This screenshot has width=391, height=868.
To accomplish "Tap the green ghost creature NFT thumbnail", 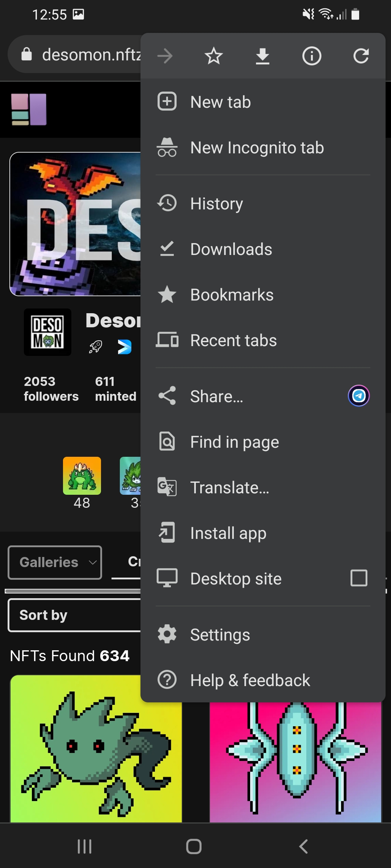I will [96, 749].
